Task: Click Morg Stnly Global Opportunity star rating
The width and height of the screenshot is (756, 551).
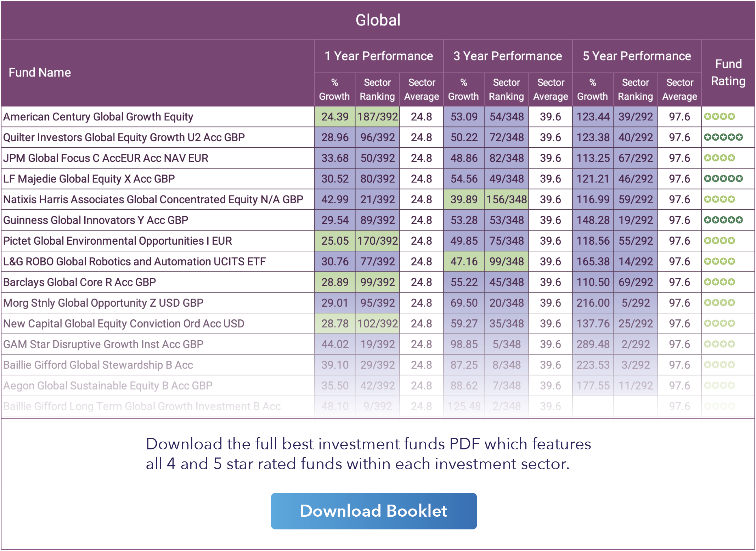Action: coord(719,303)
